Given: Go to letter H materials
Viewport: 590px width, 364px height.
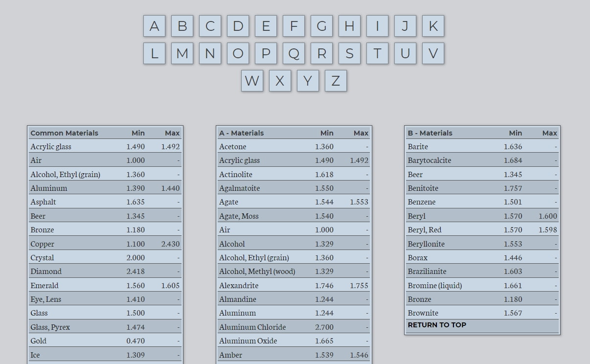Looking at the screenshot, I should pos(349,26).
